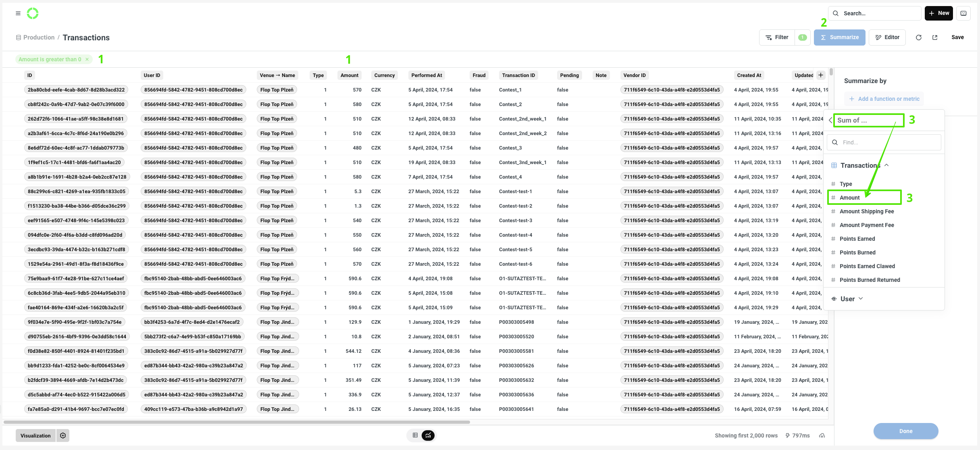980x450 pixels.
Task: Click the vertical table scrollbar
Action: [x=831, y=72]
